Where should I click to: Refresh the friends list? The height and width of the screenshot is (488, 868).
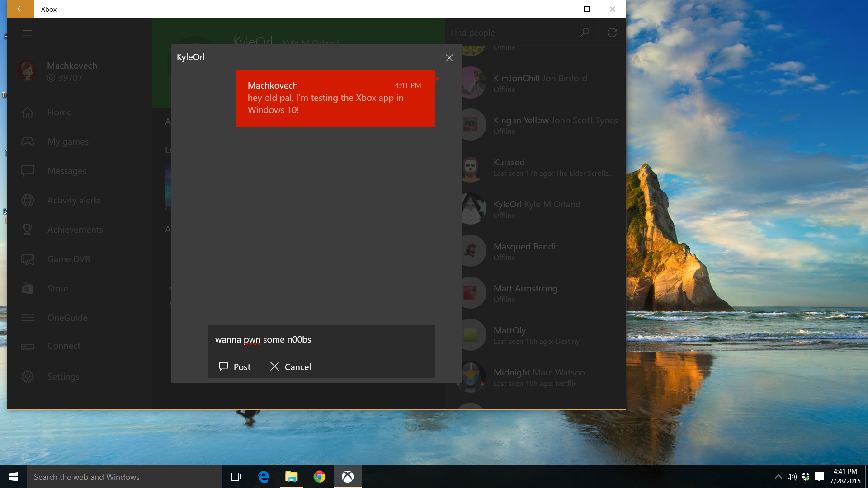(612, 33)
